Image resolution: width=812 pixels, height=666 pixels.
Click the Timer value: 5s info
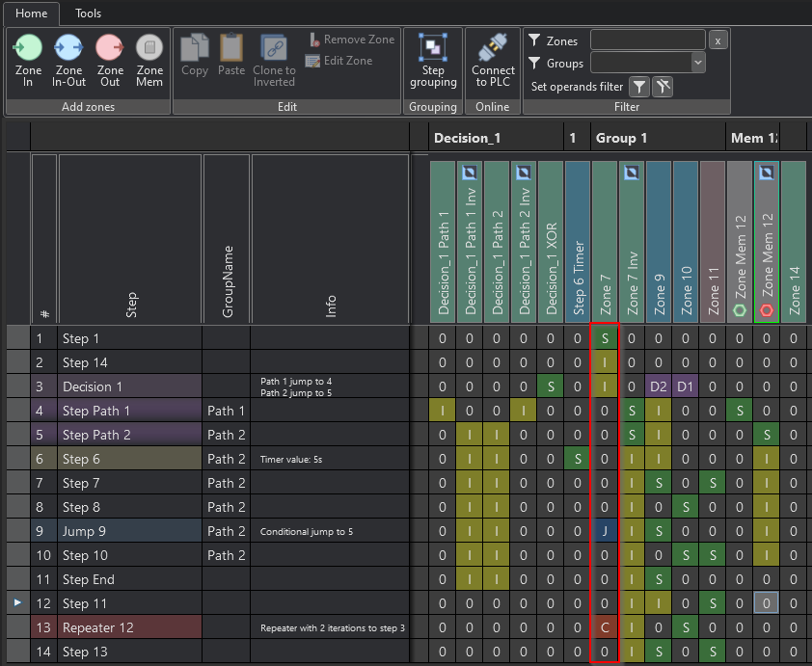pos(291,460)
